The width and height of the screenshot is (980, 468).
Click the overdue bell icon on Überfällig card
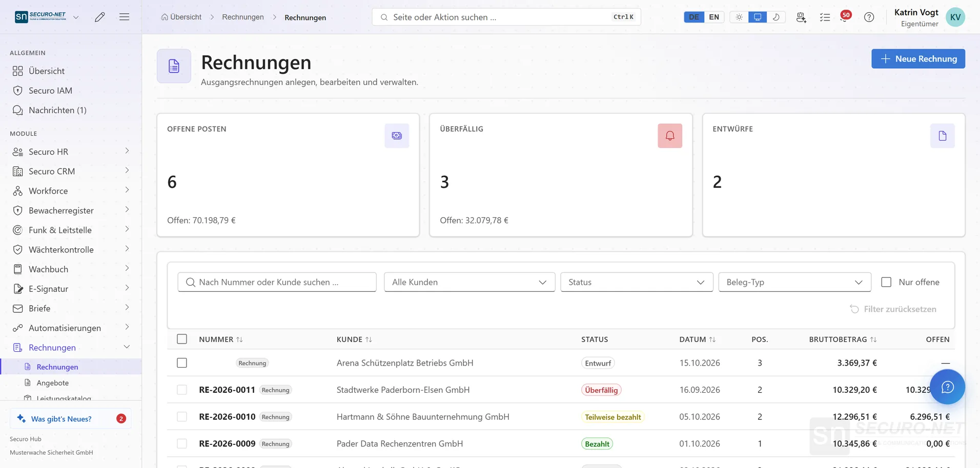point(670,136)
